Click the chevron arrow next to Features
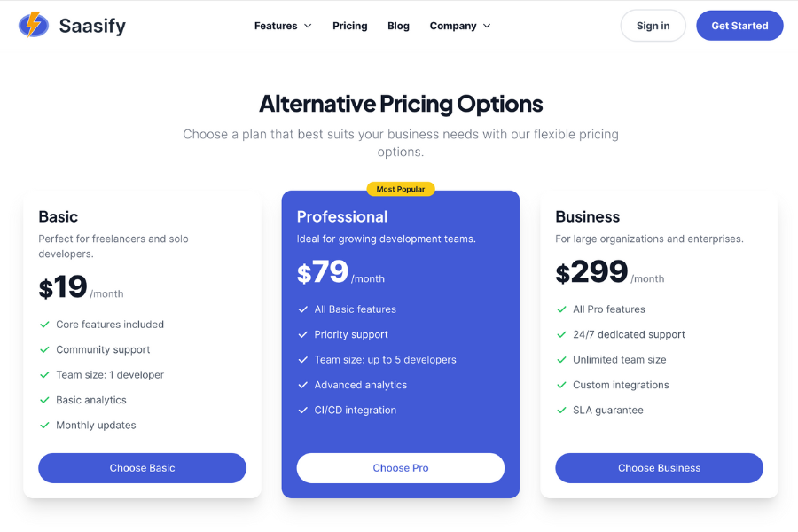 [308, 26]
